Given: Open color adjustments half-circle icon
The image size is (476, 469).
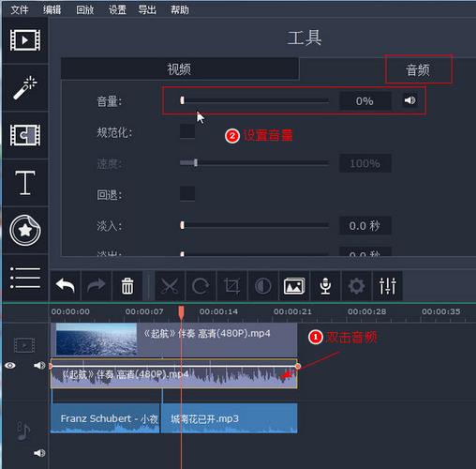Looking at the screenshot, I should click(263, 286).
